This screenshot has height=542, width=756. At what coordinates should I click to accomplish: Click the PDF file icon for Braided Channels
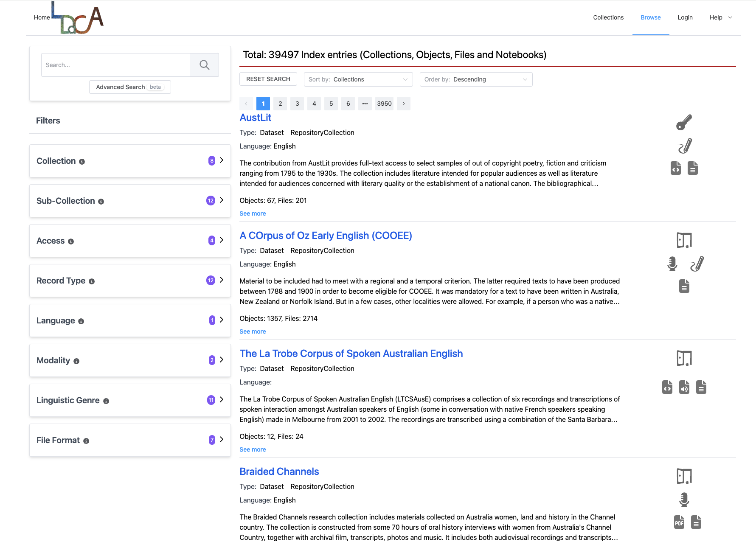pyautogui.click(x=679, y=522)
